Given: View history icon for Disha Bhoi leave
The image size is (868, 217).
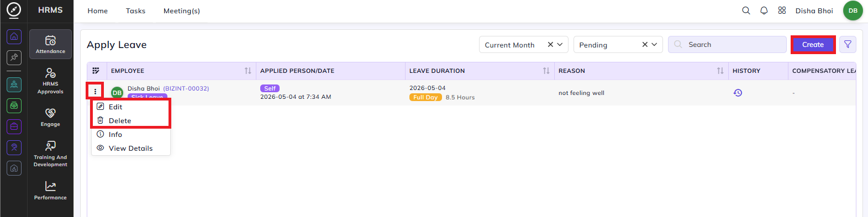Looking at the screenshot, I should 738,93.
